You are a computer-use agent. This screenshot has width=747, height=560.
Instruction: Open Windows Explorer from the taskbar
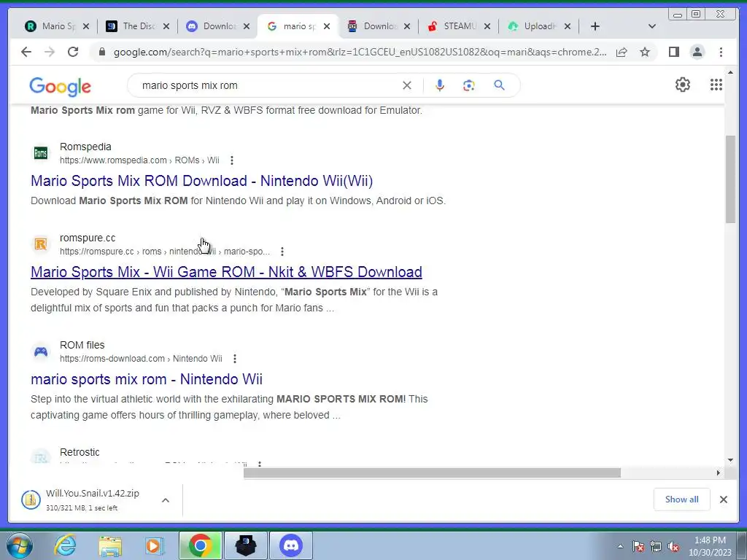pos(110,545)
